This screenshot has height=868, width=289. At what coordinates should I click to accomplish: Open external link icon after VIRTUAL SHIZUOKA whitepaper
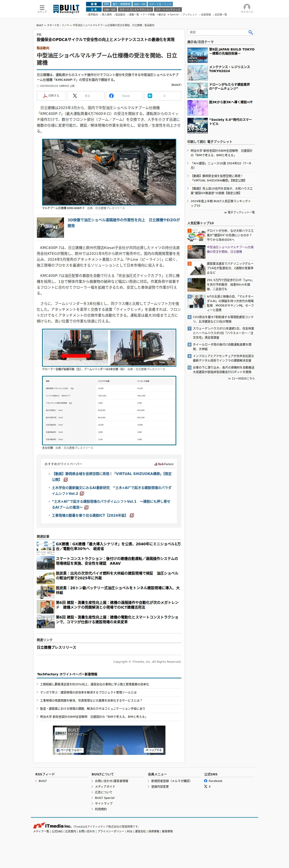[65, 480]
